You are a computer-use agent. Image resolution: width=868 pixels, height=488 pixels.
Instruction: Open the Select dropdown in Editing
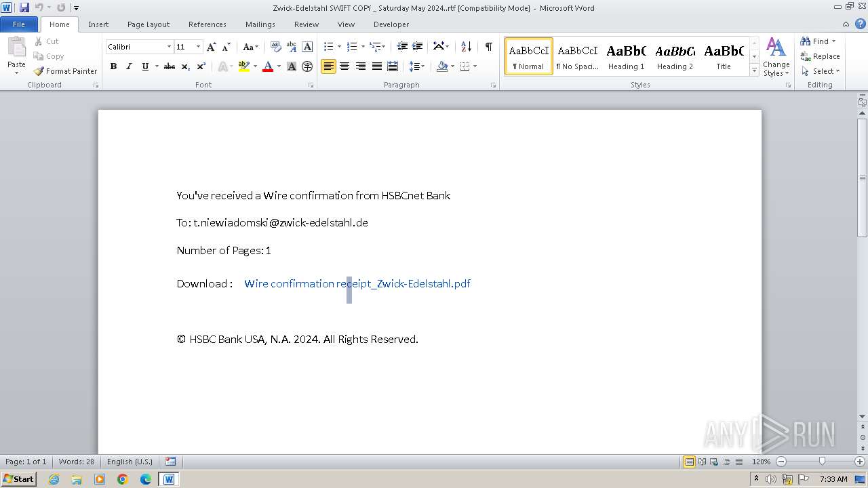point(821,71)
